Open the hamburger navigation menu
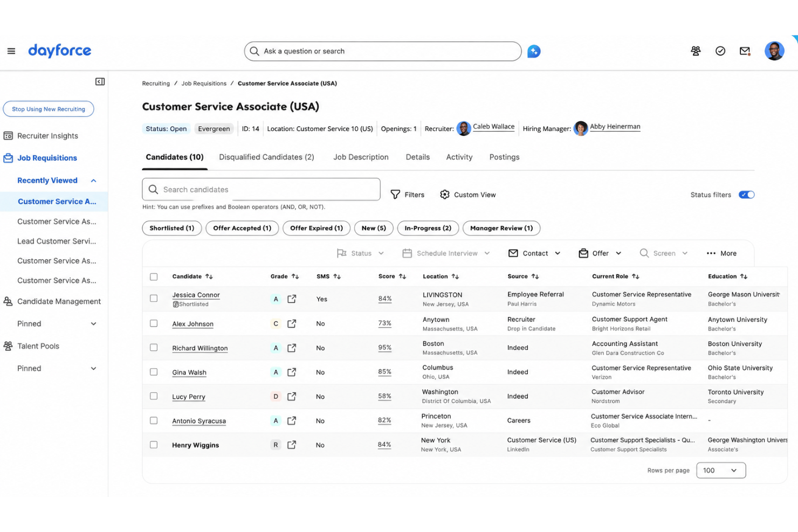The image size is (798, 532). [x=11, y=51]
